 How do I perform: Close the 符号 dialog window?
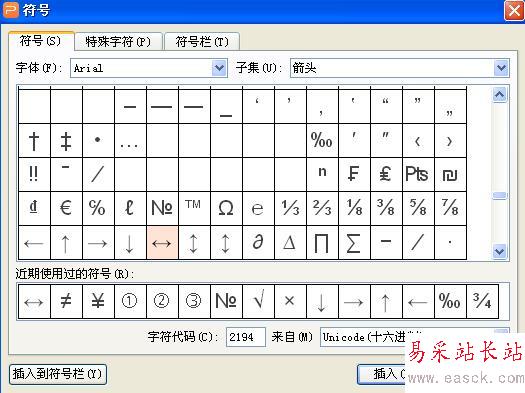(514, 11)
